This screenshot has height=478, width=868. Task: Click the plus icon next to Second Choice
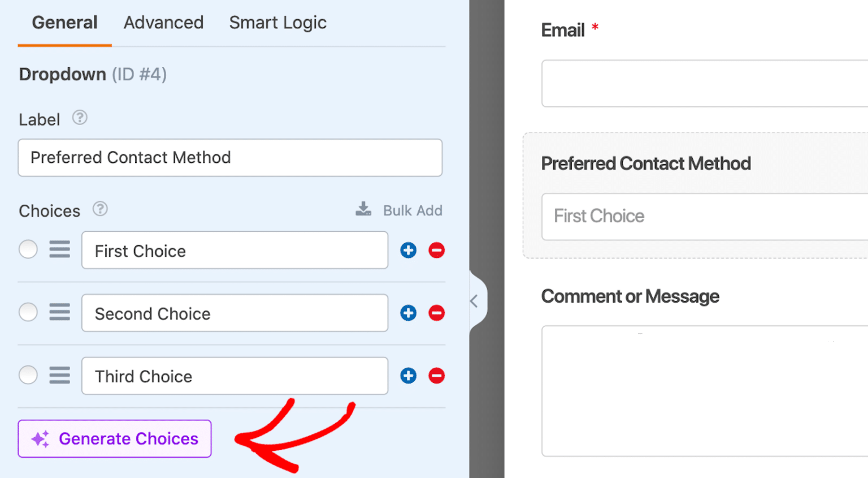[x=408, y=313]
